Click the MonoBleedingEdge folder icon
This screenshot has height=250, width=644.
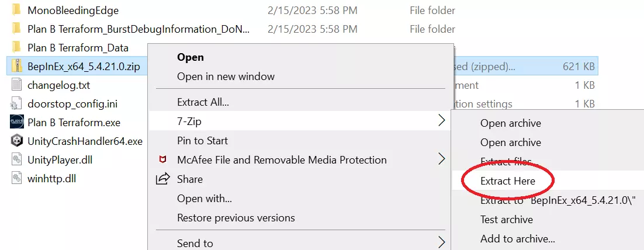(16, 11)
